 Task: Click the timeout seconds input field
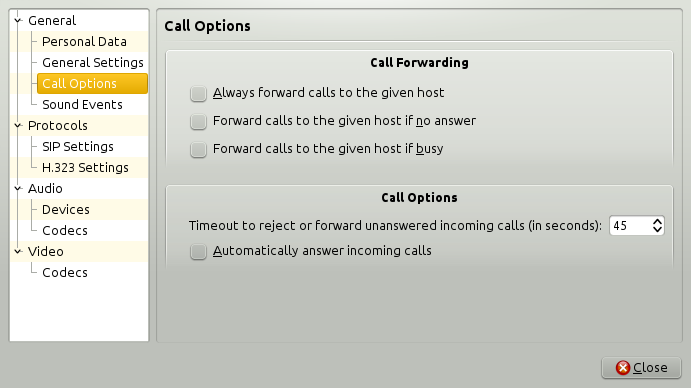coord(630,226)
